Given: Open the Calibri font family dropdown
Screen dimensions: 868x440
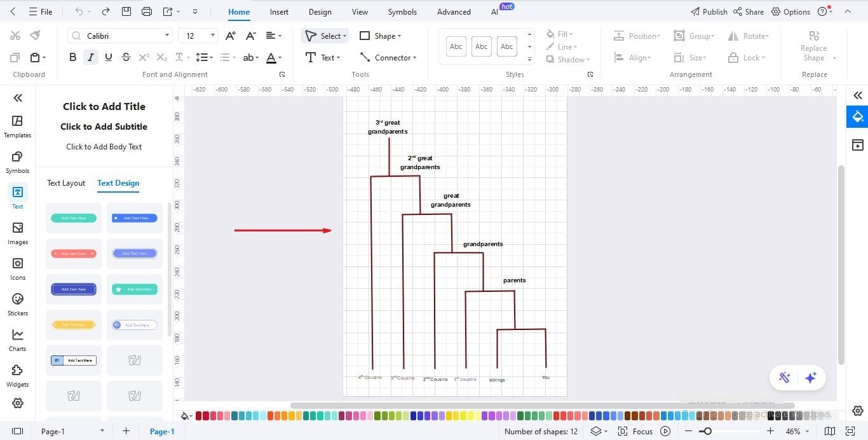Looking at the screenshot, I should coord(167,35).
